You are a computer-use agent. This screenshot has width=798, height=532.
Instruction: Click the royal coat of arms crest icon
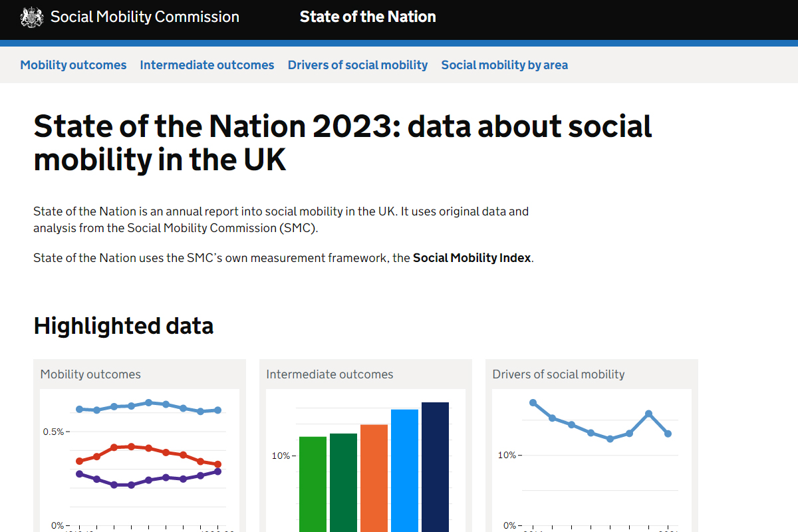coord(31,17)
